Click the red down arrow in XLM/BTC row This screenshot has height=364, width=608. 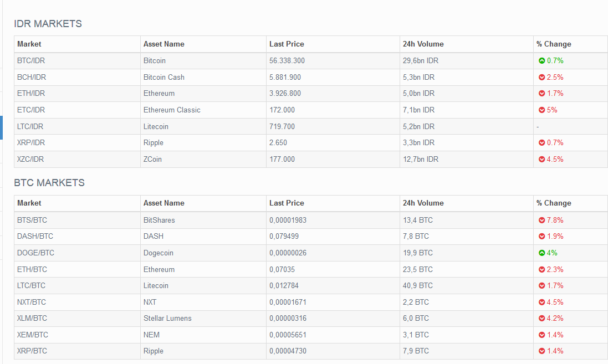coord(541,318)
